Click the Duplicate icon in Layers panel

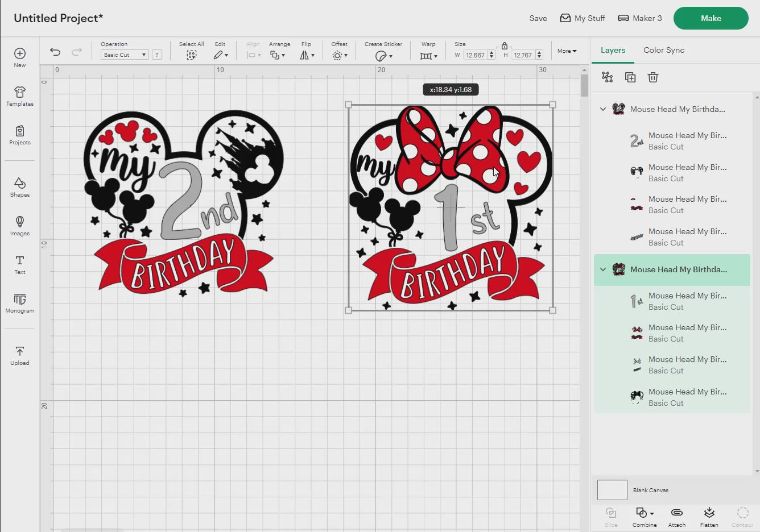tap(630, 77)
